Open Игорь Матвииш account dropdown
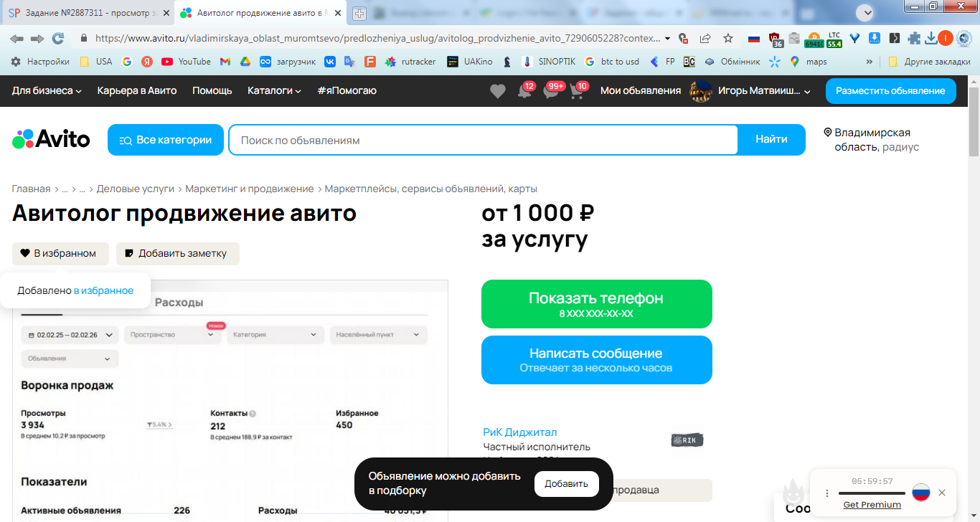980x522 pixels. point(763,91)
